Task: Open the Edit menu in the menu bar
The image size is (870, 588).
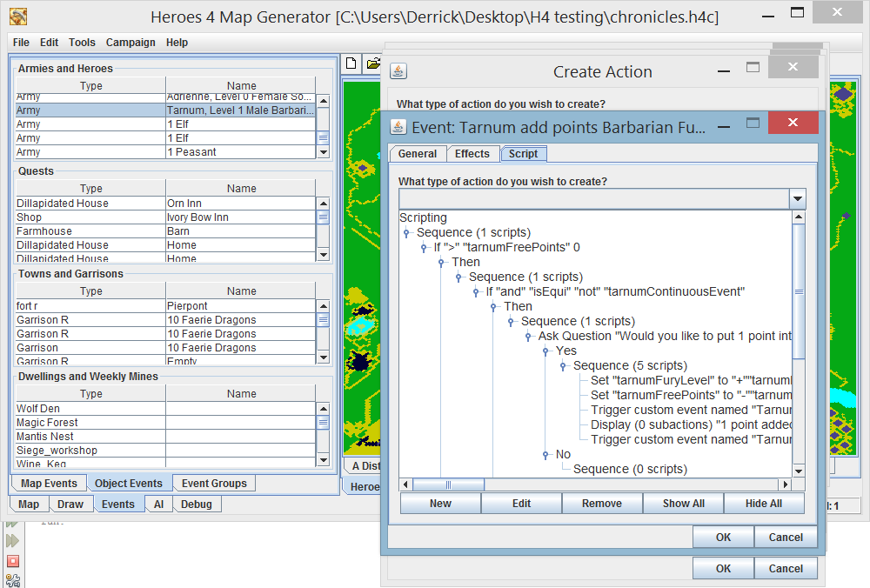Action: [49, 42]
